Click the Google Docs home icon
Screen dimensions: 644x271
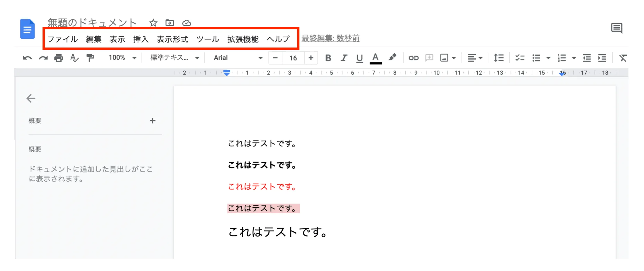coord(27,29)
